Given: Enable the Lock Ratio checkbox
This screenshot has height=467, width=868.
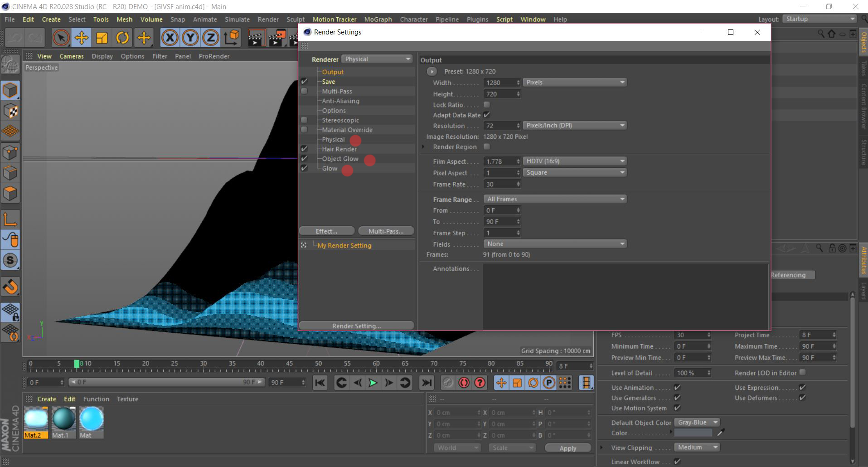Looking at the screenshot, I should [x=487, y=105].
